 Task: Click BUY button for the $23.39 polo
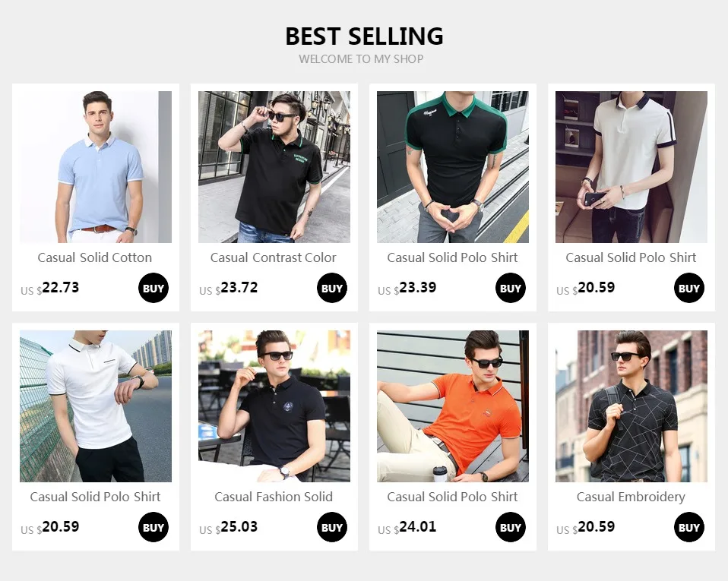(x=510, y=288)
